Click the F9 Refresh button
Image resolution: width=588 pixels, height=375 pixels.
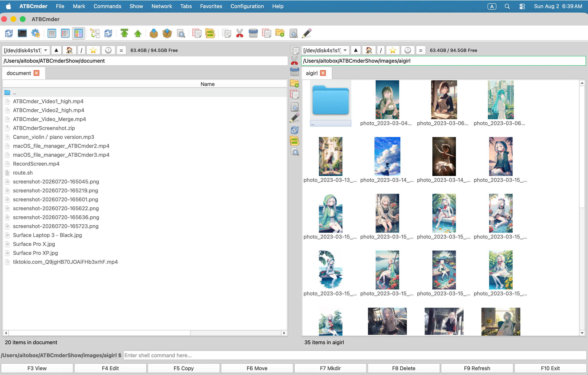tap(477, 368)
